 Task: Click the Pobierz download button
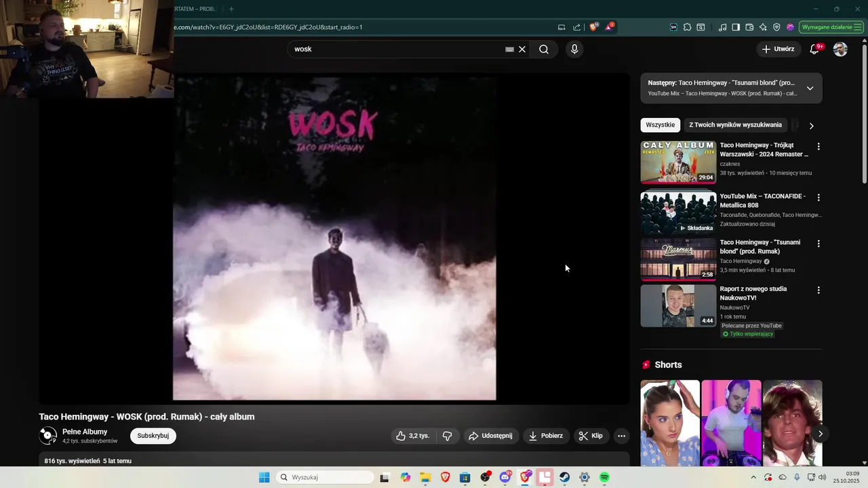tap(546, 436)
